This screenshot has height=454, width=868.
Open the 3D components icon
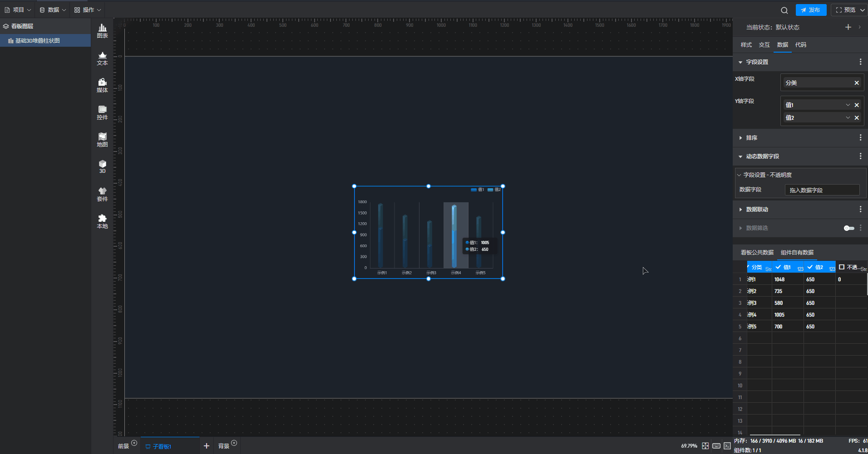102,166
